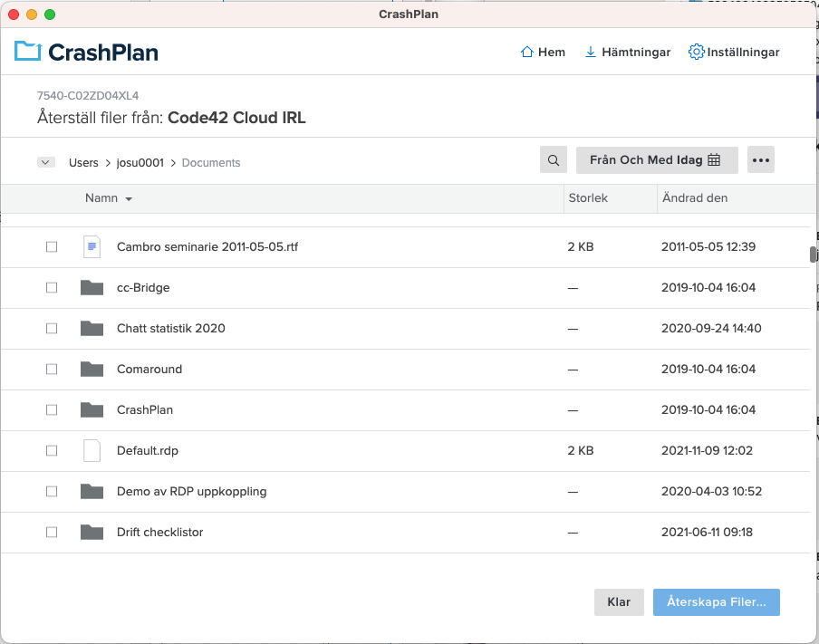This screenshot has height=644, width=819.
Task: Click the Återskapa Filer button
Action: (x=716, y=602)
